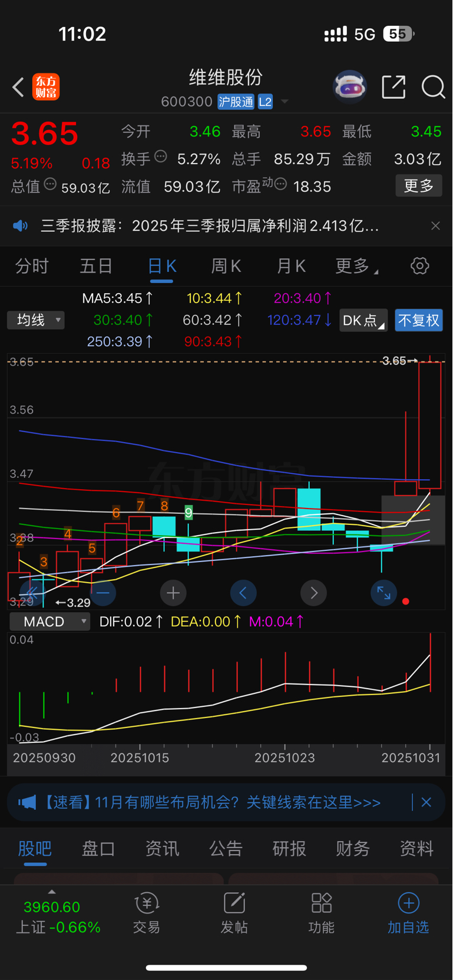Tap the promo megaphone icon
This screenshot has height=980, width=453.
(x=27, y=802)
